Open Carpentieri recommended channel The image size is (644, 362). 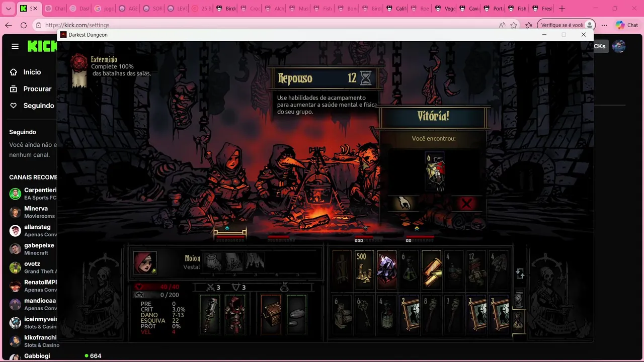[33, 194]
